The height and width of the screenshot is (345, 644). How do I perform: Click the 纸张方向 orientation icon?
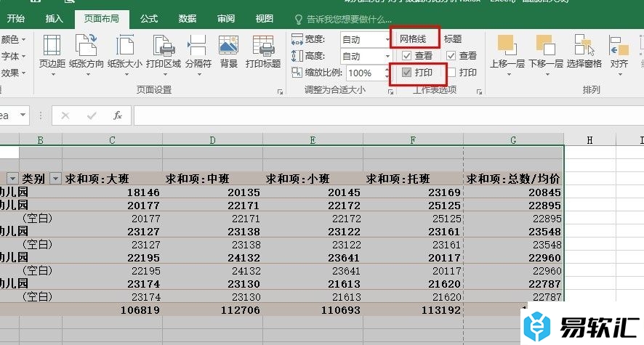[86, 47]
